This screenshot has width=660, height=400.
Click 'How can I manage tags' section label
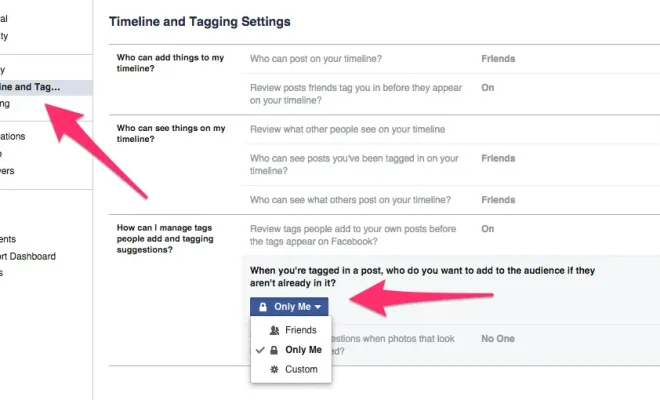tap(165, 239)
